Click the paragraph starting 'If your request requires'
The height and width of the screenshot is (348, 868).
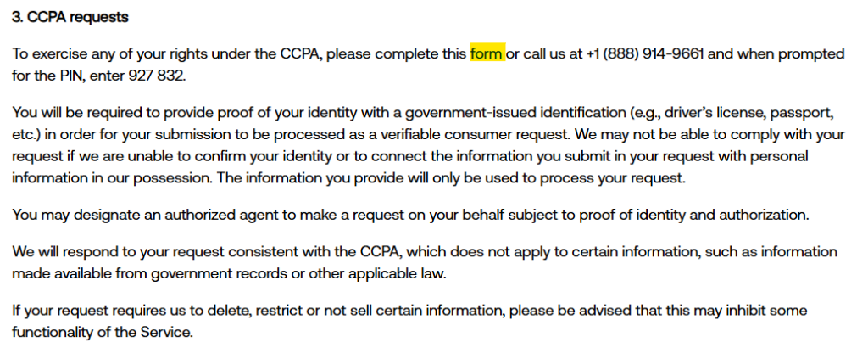click(339, 321)
